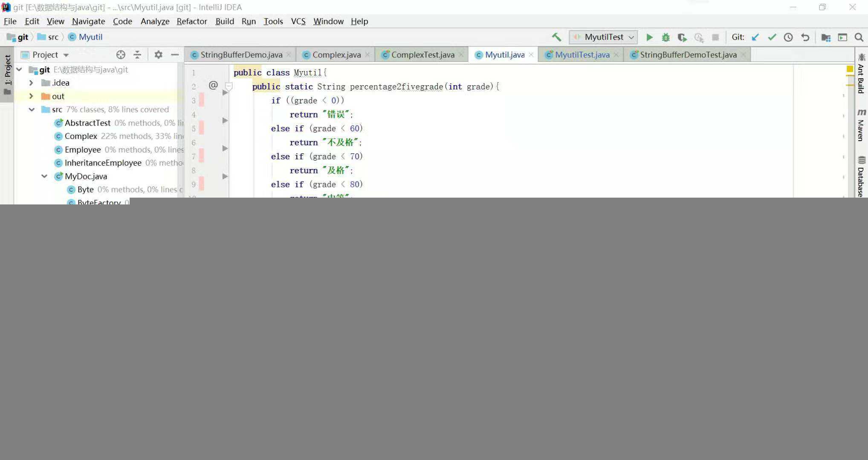Collapse the src folder

(32, 109)
